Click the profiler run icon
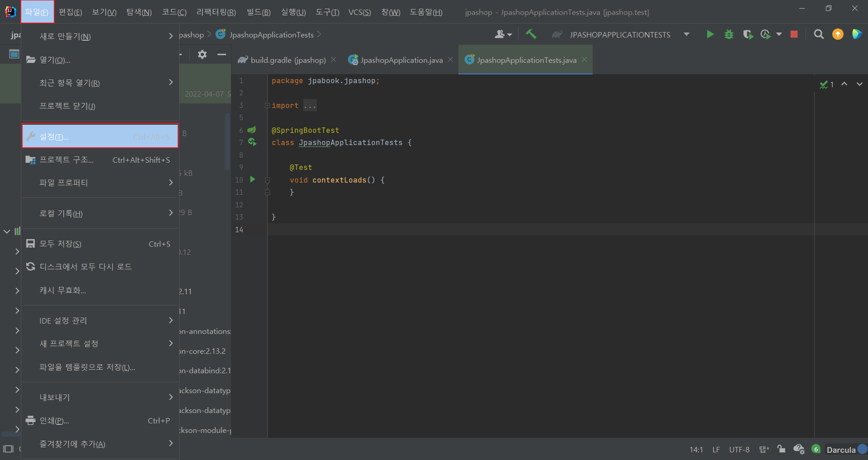This screenshot has height=460, width=868. click(765, 34)
